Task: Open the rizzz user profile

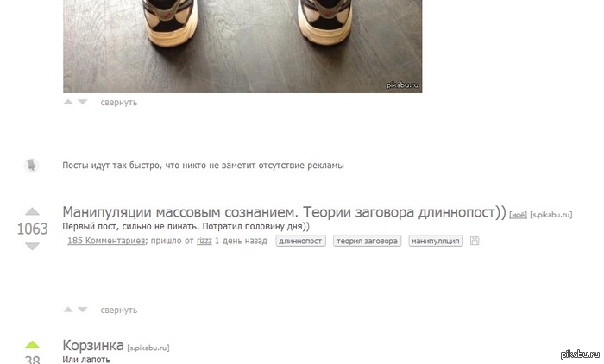Action: coord(204,241)
